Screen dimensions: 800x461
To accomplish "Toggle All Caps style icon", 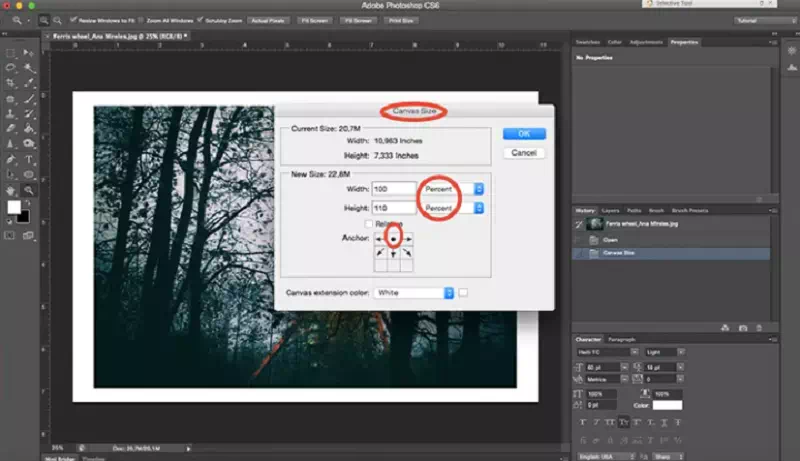I will click(x=610, y=422).
